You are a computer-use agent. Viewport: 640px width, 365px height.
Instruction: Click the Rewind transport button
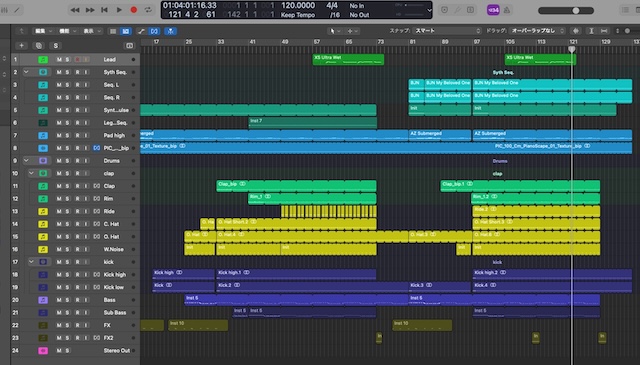pos(75,10)
